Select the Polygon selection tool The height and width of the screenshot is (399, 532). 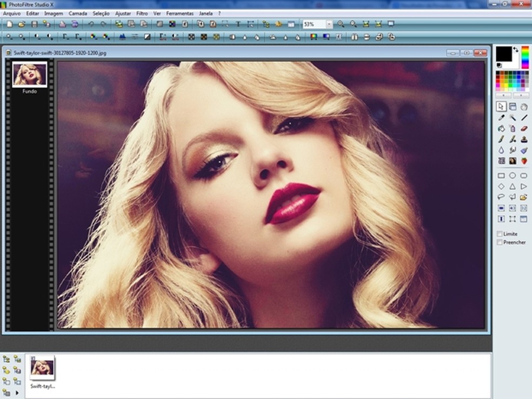coord(513,197)
